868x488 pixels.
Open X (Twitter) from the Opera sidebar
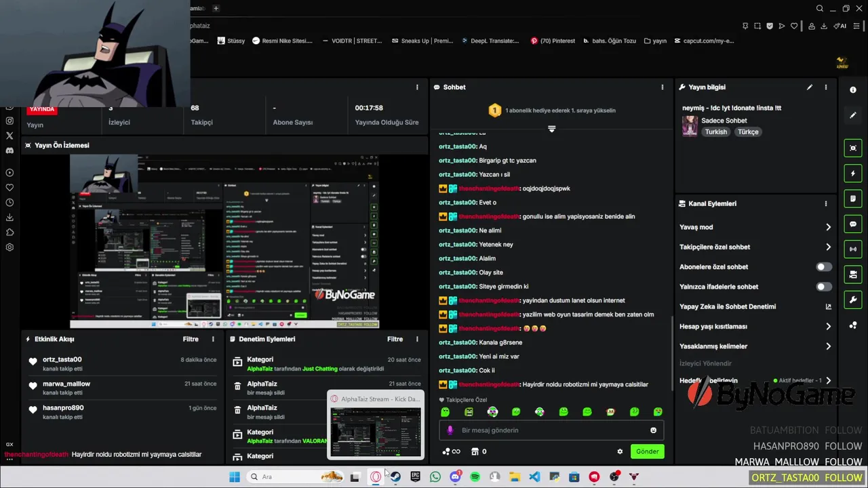coord(9,136)
